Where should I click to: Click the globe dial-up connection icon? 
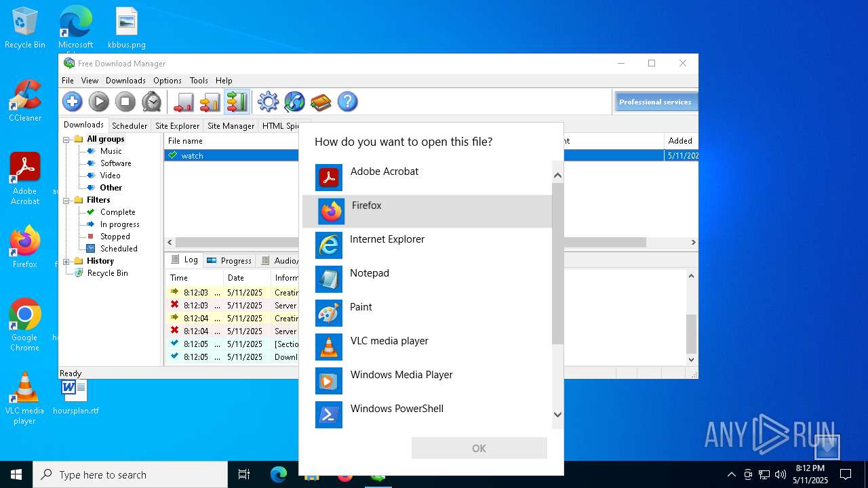coord(294,102)
